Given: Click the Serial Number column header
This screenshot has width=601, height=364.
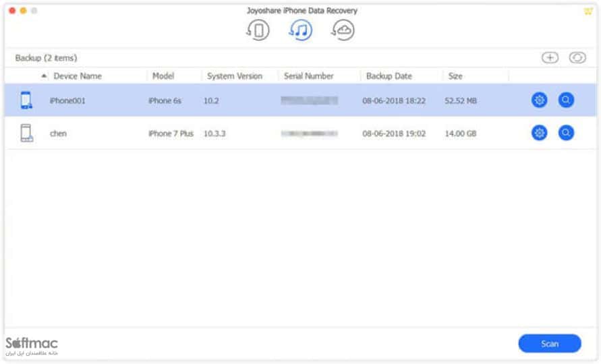Looking at the screenshot, I should coord(308,76).
